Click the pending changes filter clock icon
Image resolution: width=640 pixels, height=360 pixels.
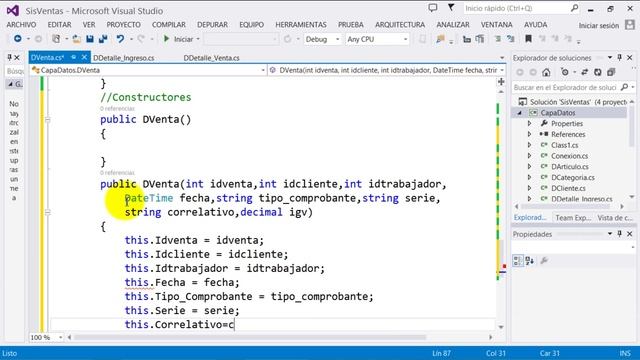(564, 72)
